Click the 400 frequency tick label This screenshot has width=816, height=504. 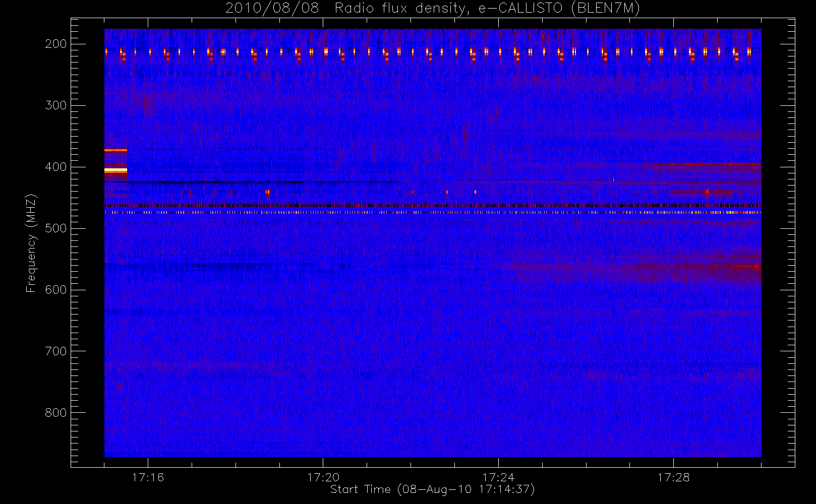(56, 167)
